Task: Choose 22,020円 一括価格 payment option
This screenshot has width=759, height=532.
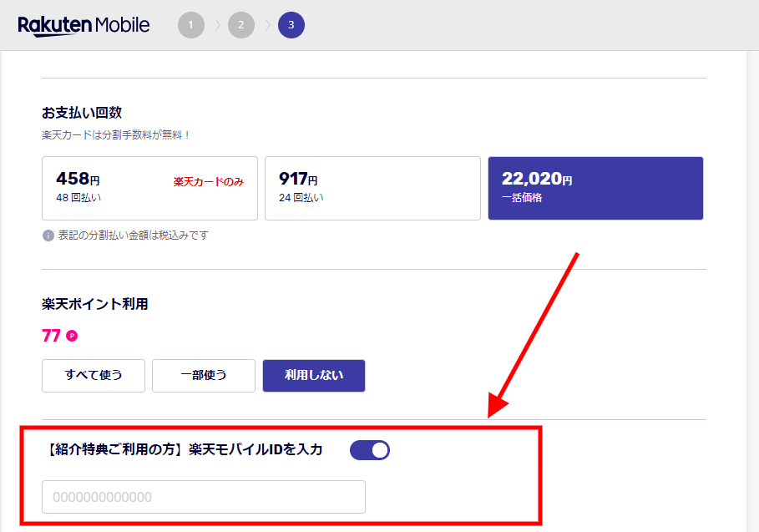Action: [x=595, y=188]
